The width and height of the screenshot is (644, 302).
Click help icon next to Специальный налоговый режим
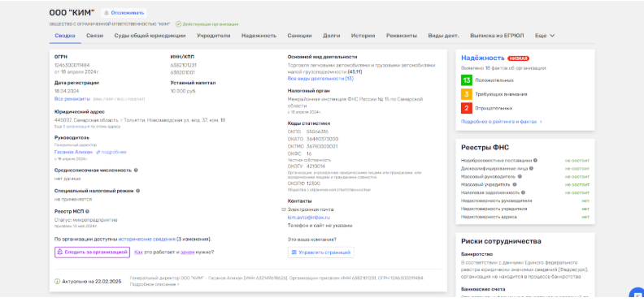click(138, 191)
